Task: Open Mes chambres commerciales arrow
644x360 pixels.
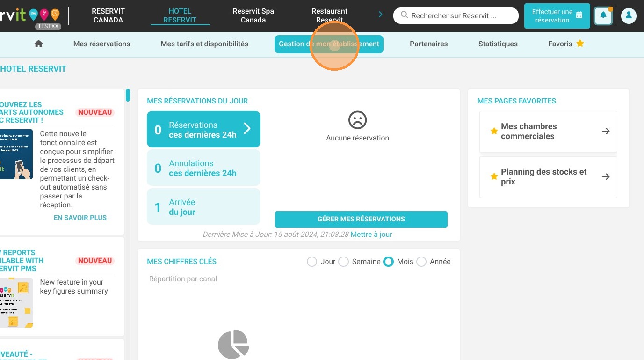Action: (606, 132)
